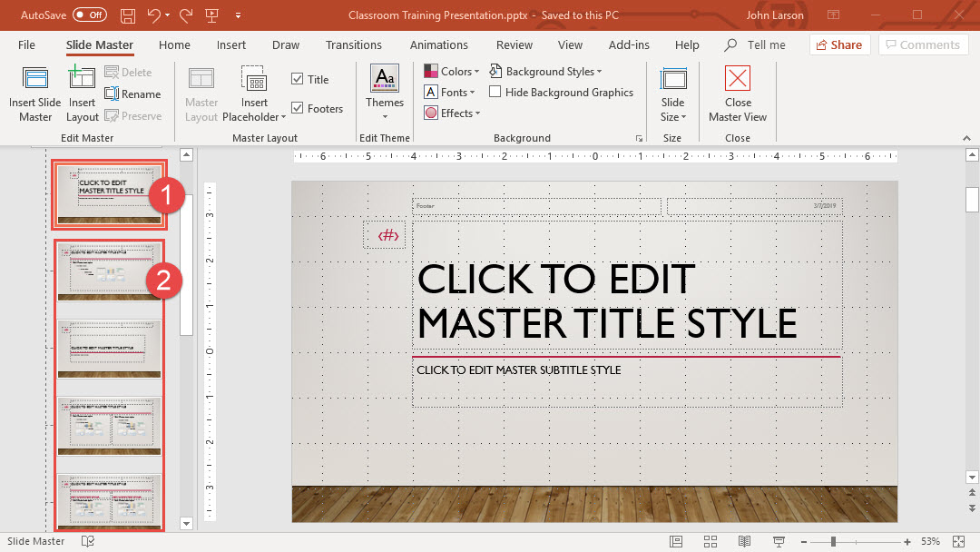Click Rename in Edit Master group

click(x=132, y=94)
